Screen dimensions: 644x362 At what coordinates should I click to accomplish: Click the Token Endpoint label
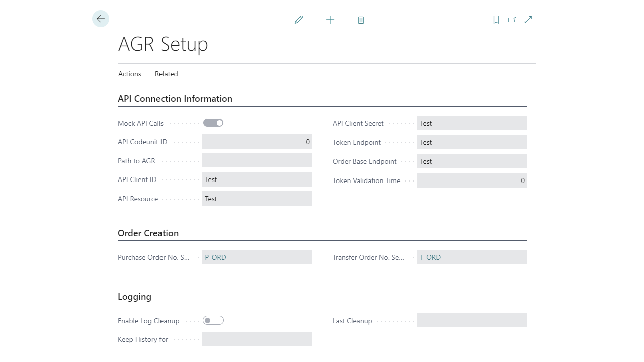click(x=357, y=142)
